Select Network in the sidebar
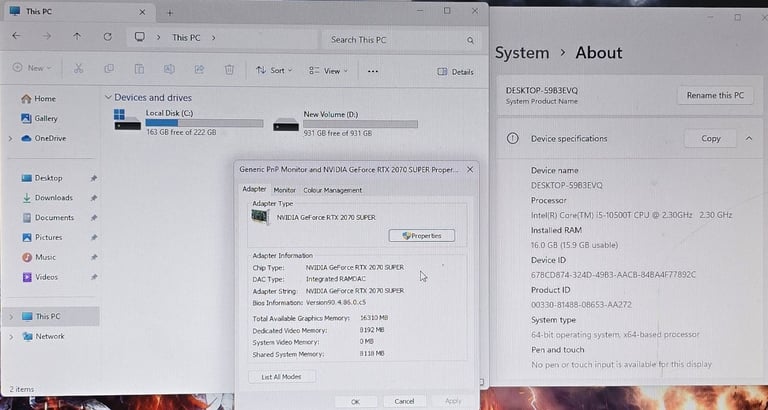The image size is (768, 410). (x=43, y=336)
